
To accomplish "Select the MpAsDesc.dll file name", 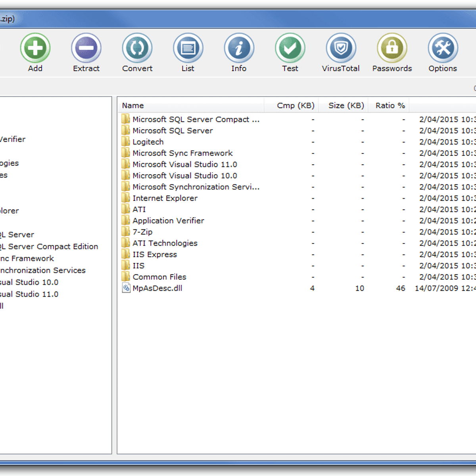I will pyautogui.click(x=157, y=288).
